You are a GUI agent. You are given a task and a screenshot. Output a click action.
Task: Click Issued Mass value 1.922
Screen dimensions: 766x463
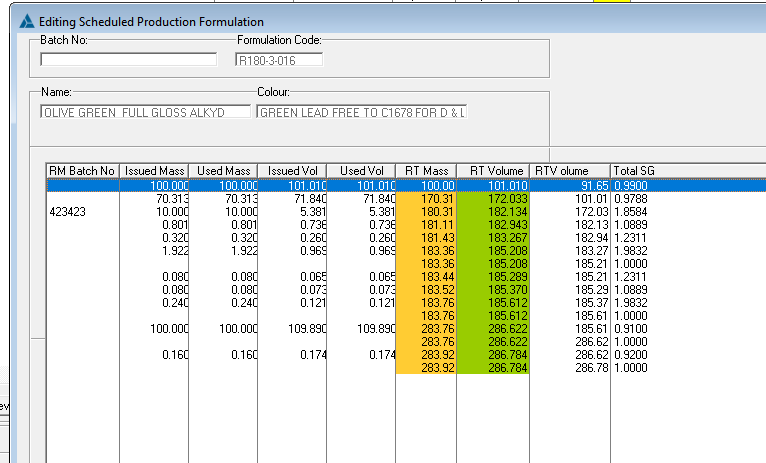[x=175, y=251]
